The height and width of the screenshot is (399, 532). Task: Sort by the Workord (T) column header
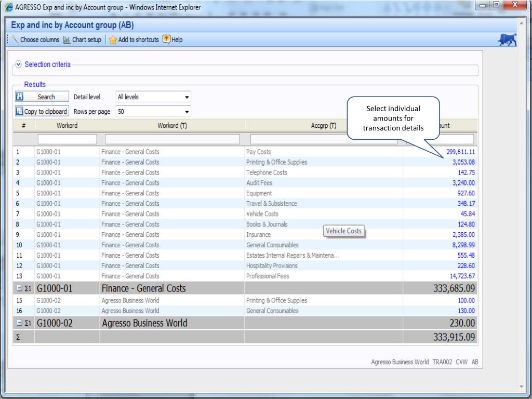pyautogui.click(x=172, y=126)
